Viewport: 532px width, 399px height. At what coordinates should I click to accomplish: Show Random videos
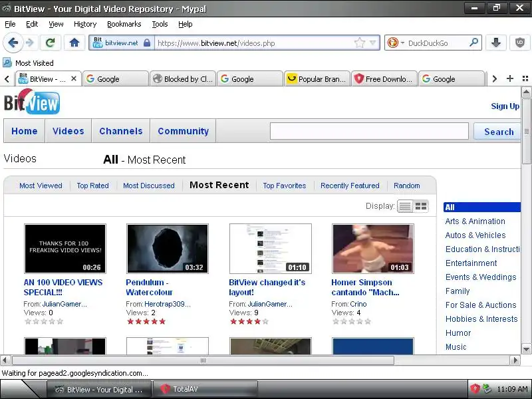pyautogui.click(x=406, y=186)
